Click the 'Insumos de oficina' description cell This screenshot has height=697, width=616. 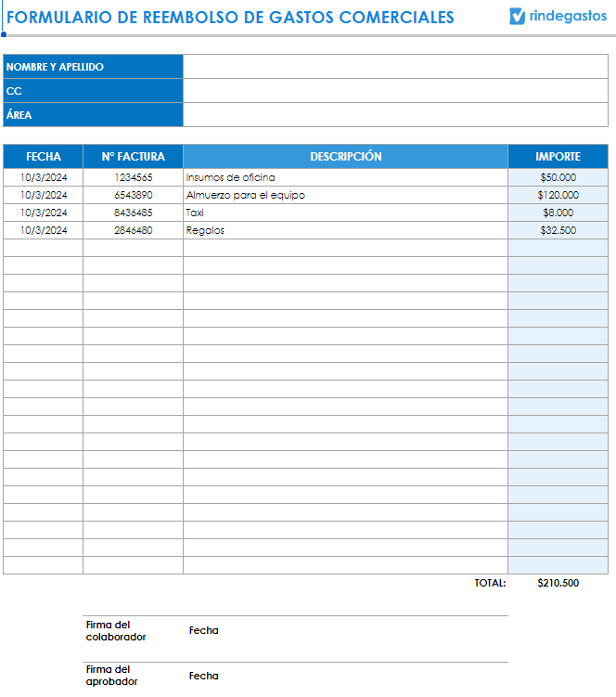230,177
